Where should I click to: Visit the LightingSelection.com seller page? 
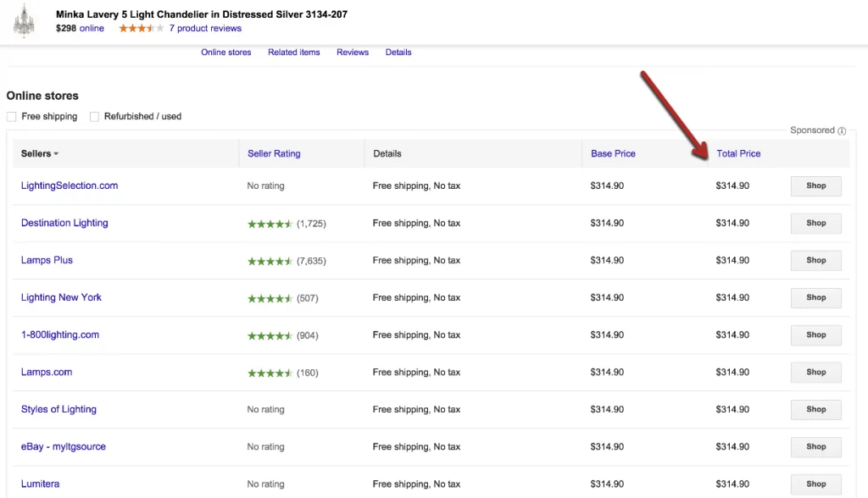click(70, 185)
